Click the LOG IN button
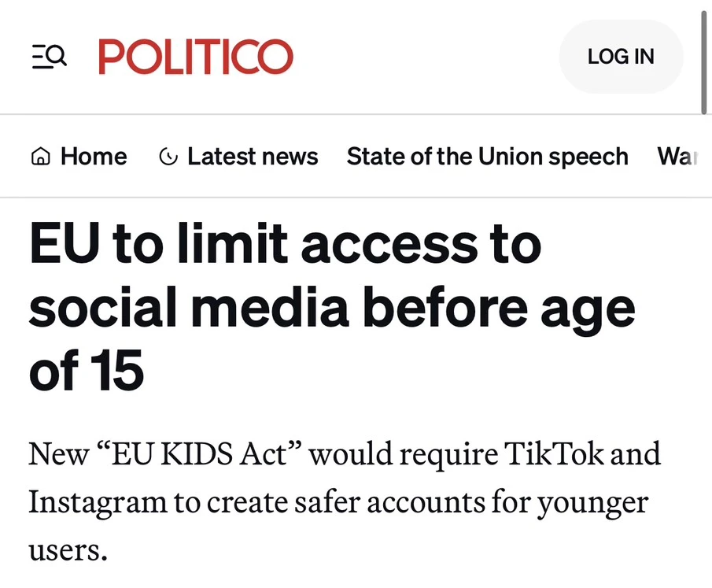Screen dimensions: 712x588 pyautogui.click(x=621, y=57)
